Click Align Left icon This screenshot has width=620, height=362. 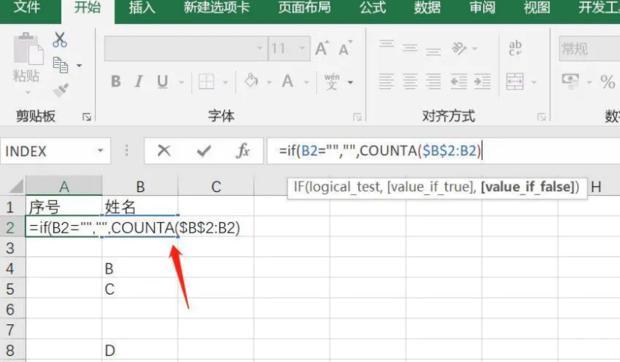386,81
